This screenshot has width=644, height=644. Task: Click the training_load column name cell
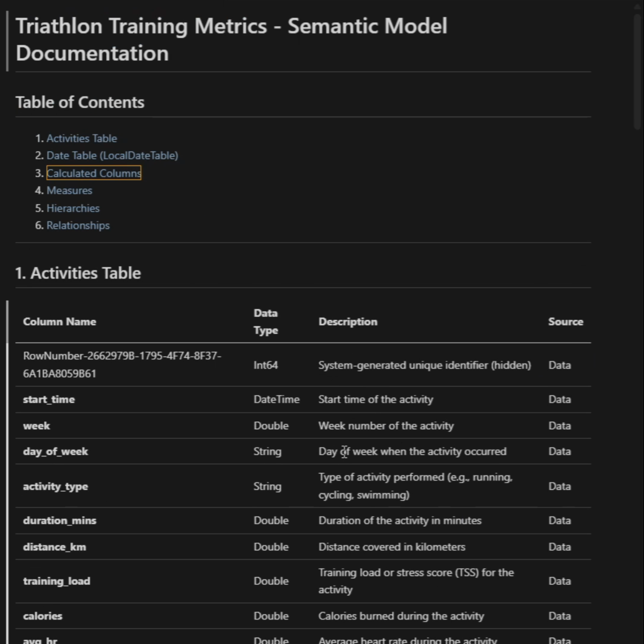click(x=57, y=581)
